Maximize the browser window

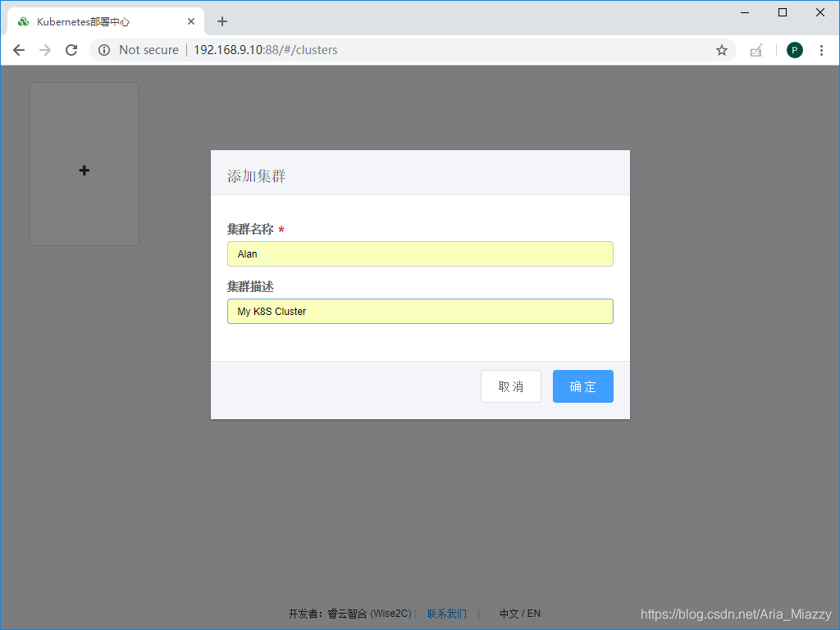pos(782,12)
